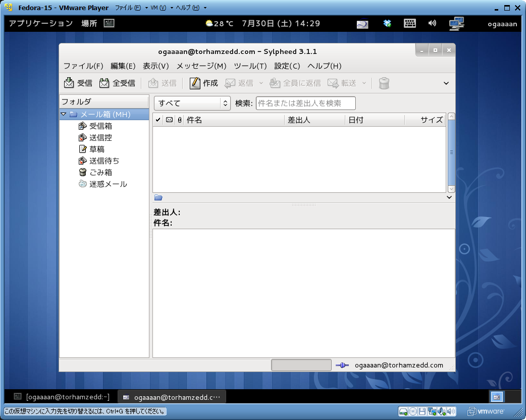The width and height of the screenshot is (526, 420).
Task: Sort messages by 件名 column
Action: pyautogui.click(x=234, y=120)
